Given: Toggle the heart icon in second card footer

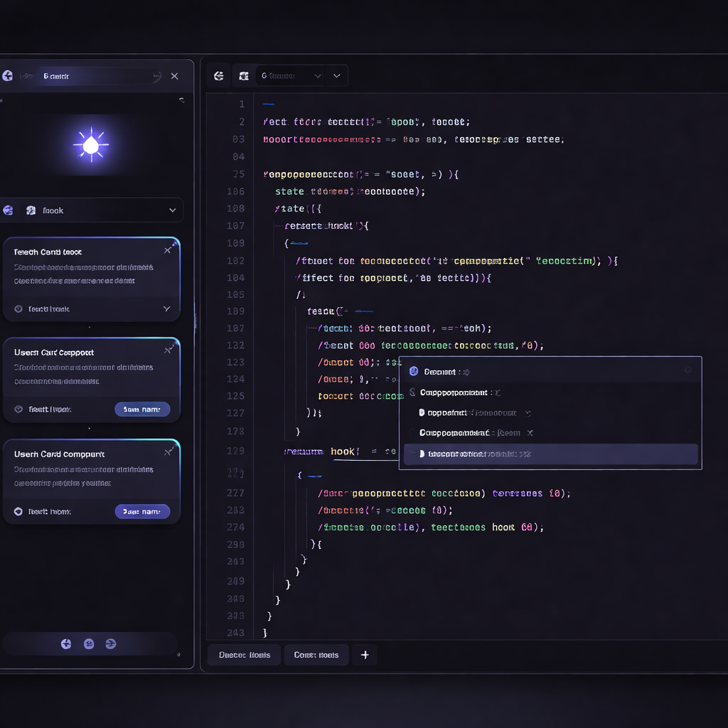Looking at the screenshot, I should (18, 409).
